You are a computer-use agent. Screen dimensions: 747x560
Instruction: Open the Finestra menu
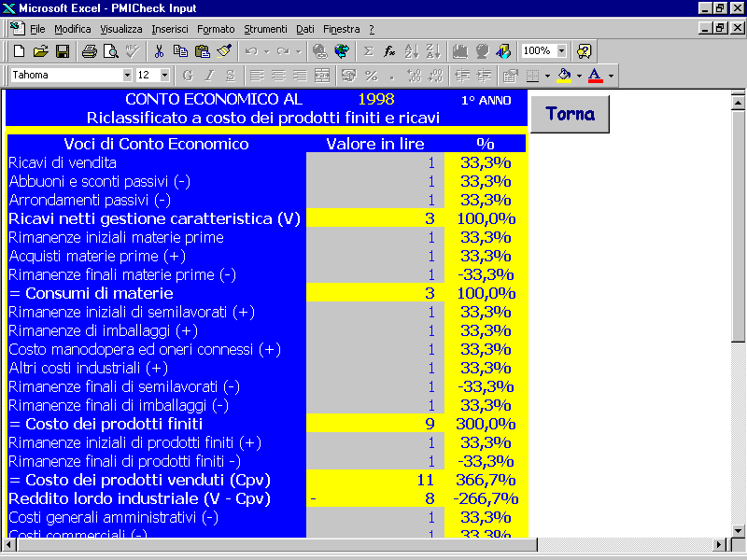tap(341, 29)
